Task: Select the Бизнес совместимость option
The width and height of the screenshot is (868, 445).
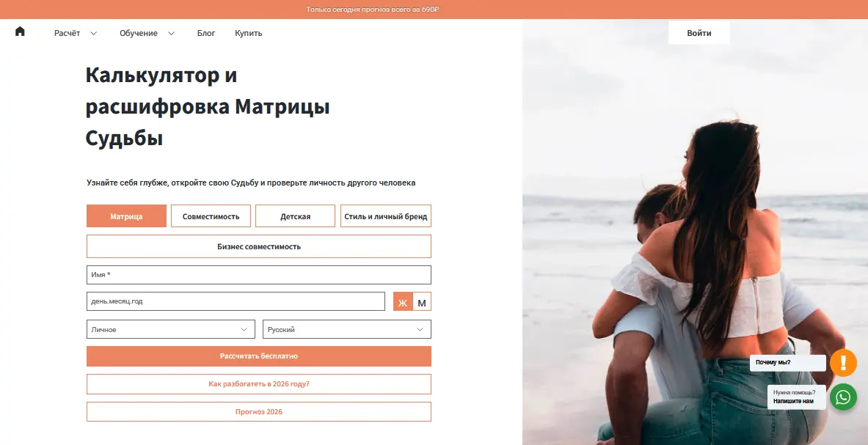Action: [258, 246]
